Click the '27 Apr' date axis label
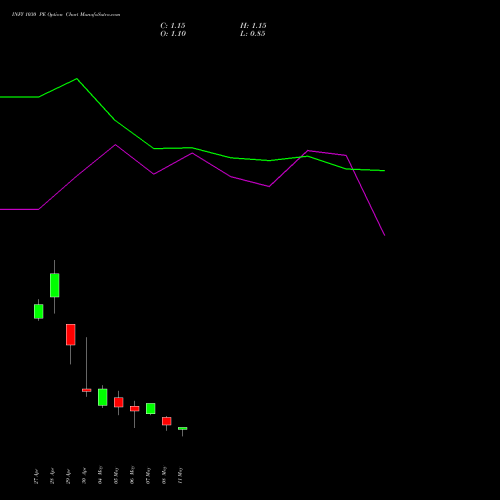Viewport: 500px width, 500px height. click(x=36, y=476)
